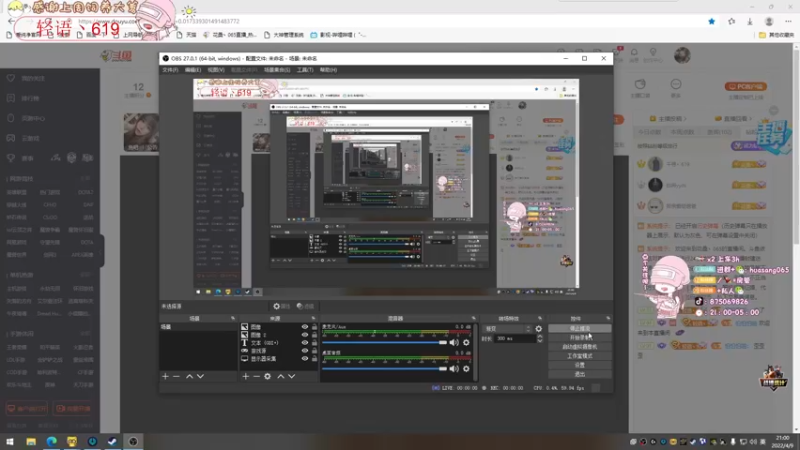Open the Scene Collection menu in OBS
The image size is (800, 450).
coord(277,70)
